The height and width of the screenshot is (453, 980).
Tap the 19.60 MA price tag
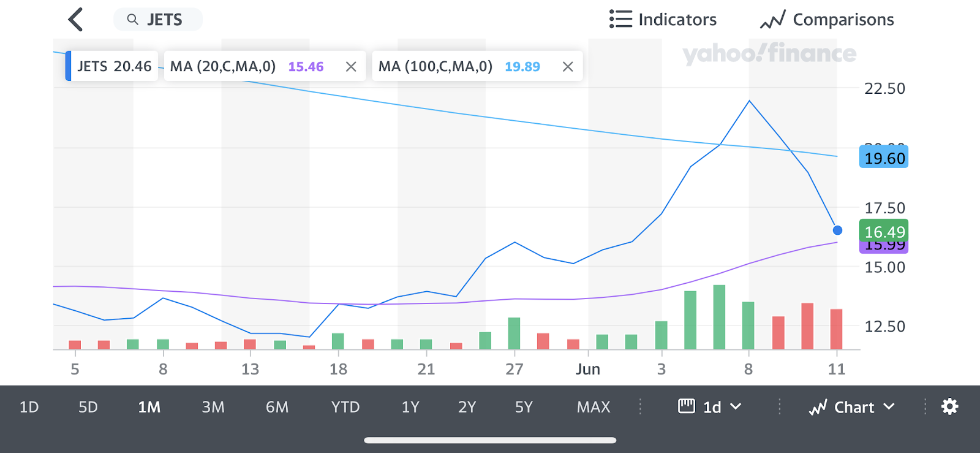tap(884, 158)
